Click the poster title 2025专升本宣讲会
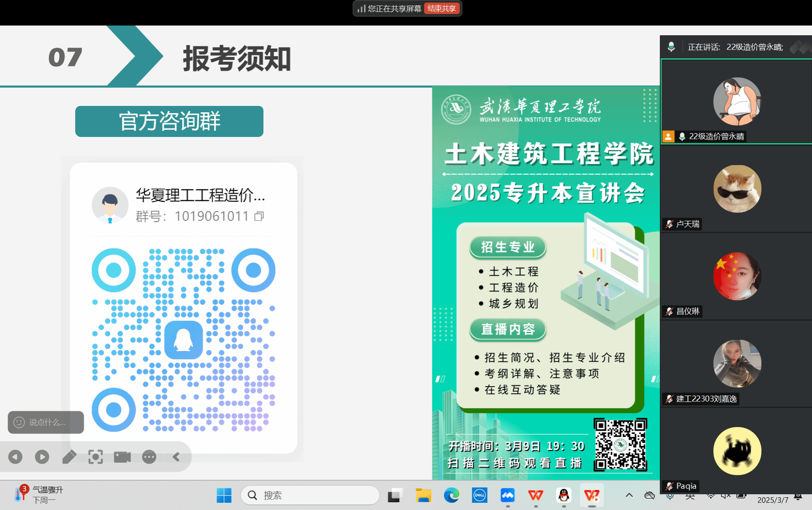 click(548, 193)
